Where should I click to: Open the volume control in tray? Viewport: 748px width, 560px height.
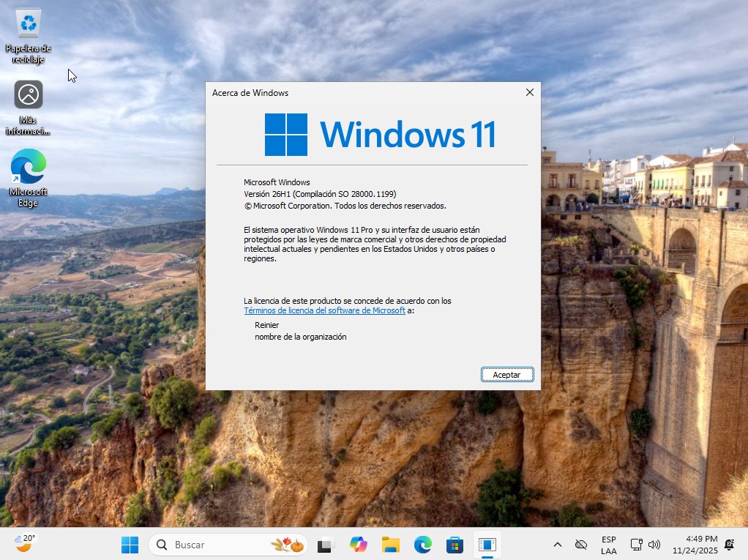click(x=654, y=545)
